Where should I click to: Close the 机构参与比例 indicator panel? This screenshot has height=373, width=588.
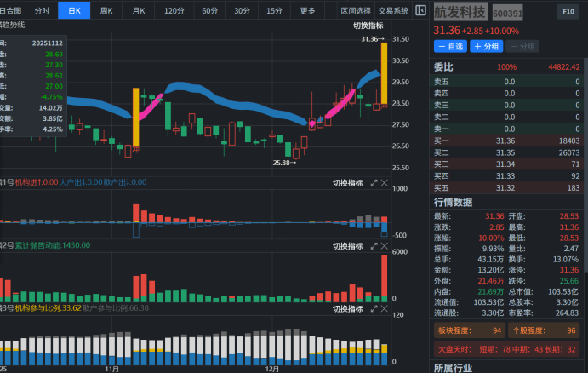pyautogui.click(x=384, y=308)
